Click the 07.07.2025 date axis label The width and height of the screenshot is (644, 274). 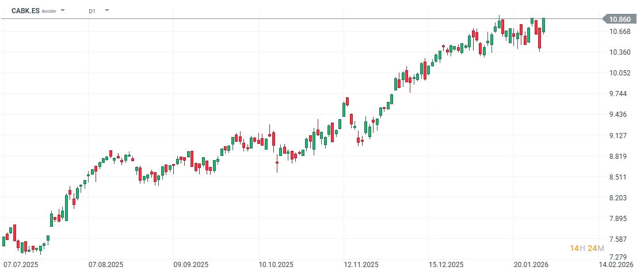tap(21, 265)
